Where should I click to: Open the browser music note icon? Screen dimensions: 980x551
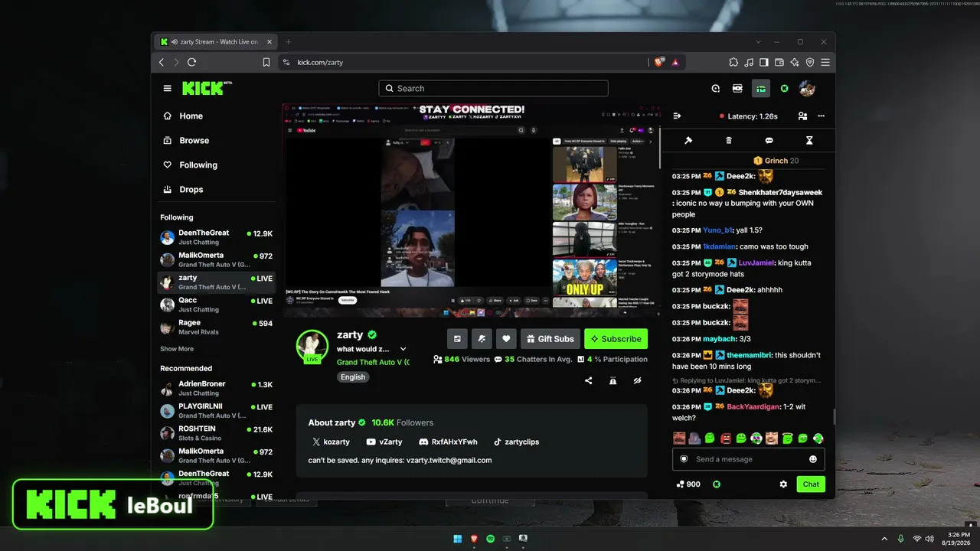click(749, 62)
